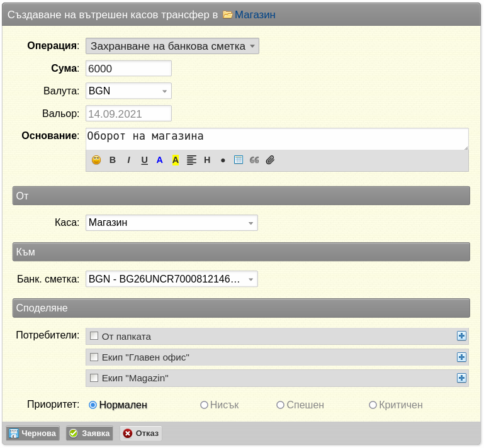Open the Магазин folder link in title
Viewport: 484px width, 448px height.
click(x=255, y=14)
